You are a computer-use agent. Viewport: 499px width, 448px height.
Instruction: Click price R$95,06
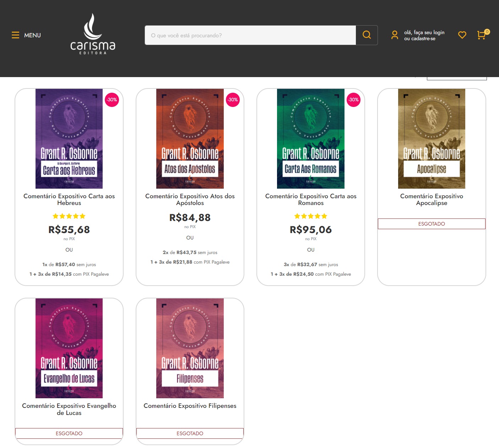311,230
